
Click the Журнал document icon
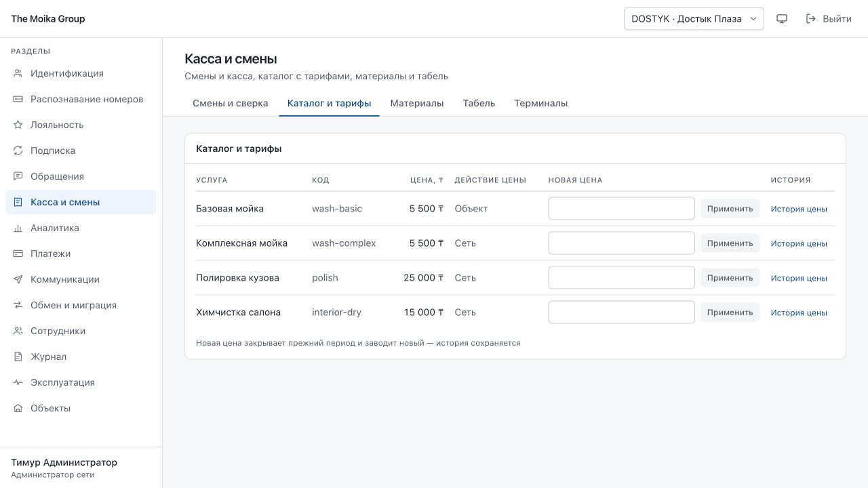click(18, 357)
